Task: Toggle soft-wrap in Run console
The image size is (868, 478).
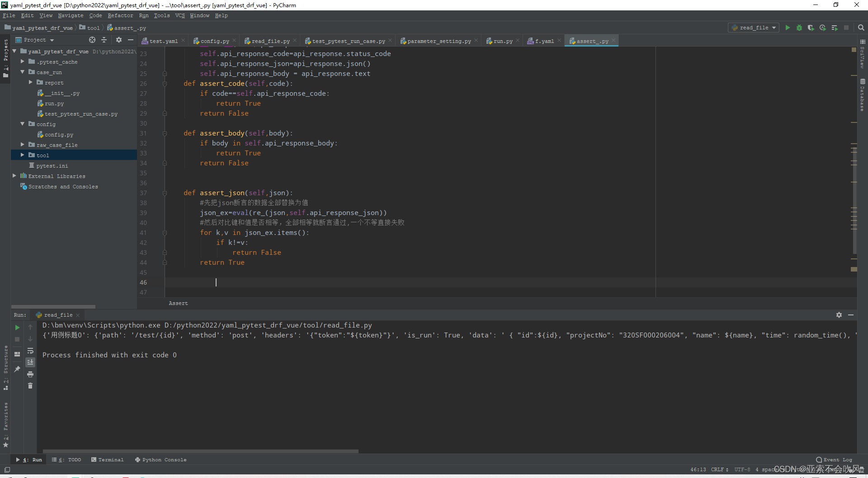Action: pyautogui.click(x=30, y=351)
